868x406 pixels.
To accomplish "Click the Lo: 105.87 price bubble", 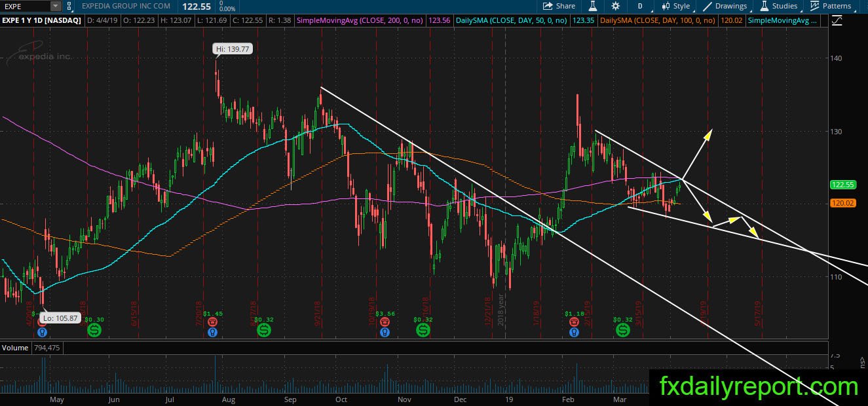I will coord(59,318).
